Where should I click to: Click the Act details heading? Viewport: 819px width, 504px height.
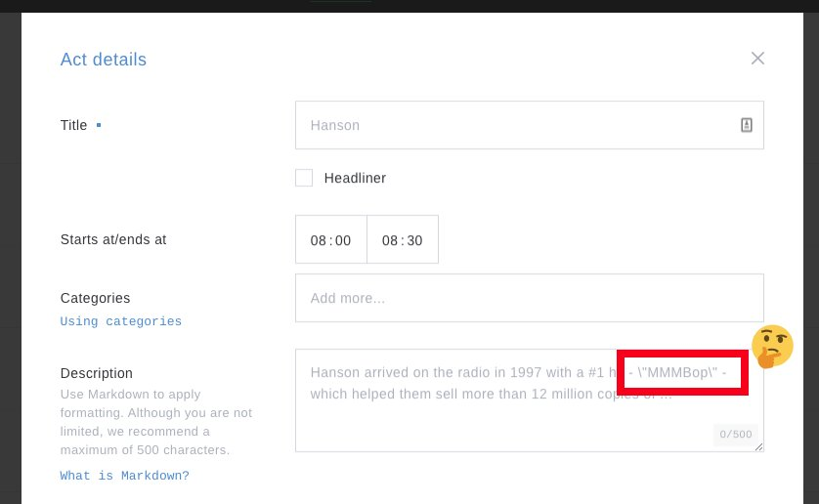pyautogui.click(x=104, y=60)
